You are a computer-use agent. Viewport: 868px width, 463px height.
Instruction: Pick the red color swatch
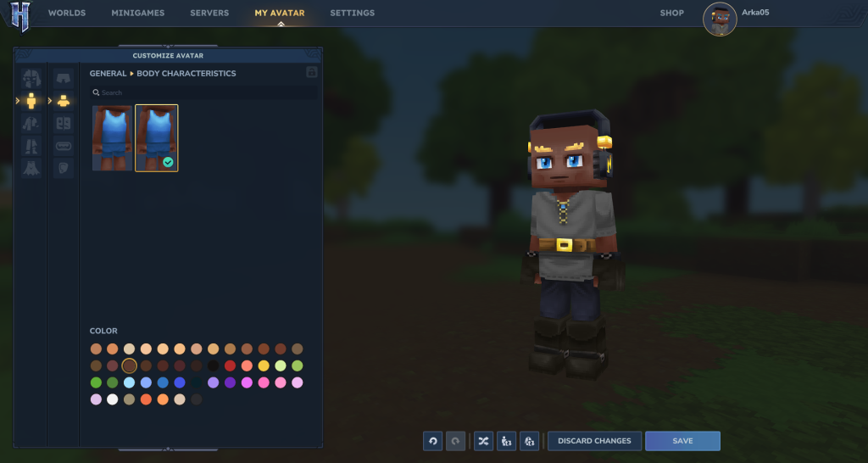(x=230, y=365)
